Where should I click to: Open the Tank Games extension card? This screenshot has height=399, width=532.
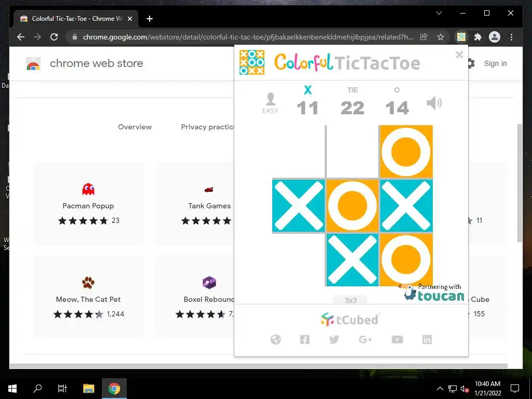click(x=194, y=203)
